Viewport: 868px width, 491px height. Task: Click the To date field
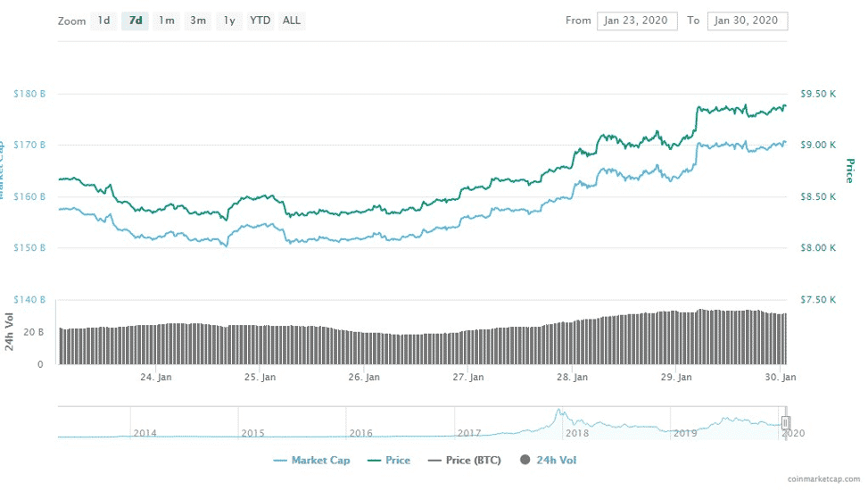pyautogui.click(x=747, y=21)
